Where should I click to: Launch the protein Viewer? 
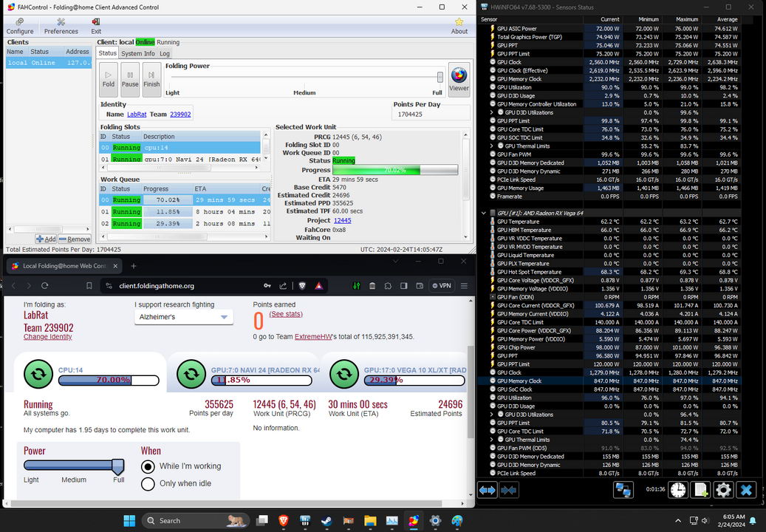pos(459,78)
